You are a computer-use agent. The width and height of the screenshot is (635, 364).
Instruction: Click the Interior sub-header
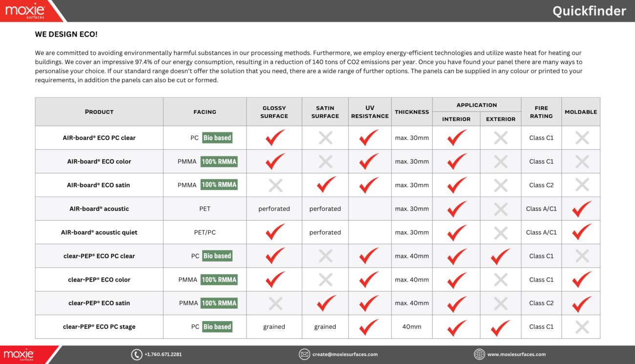tap(456, 119)
